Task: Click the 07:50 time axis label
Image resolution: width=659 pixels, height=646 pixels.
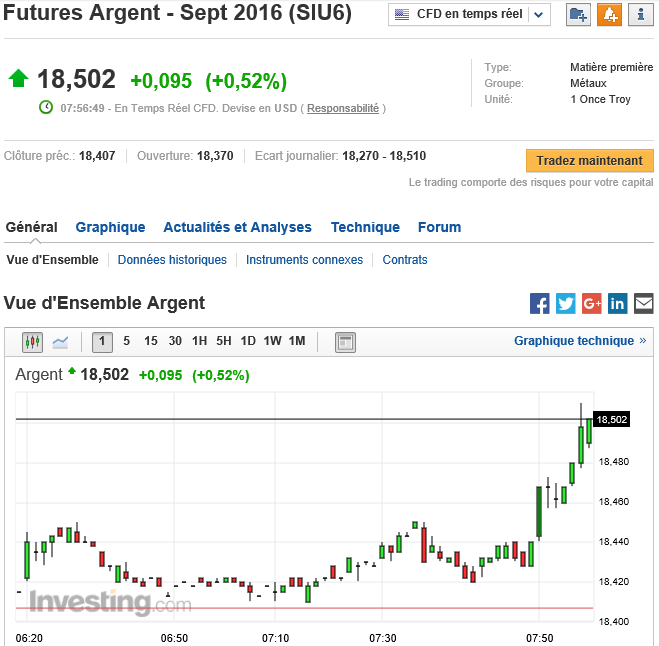Action: click(x=540, y=638)
